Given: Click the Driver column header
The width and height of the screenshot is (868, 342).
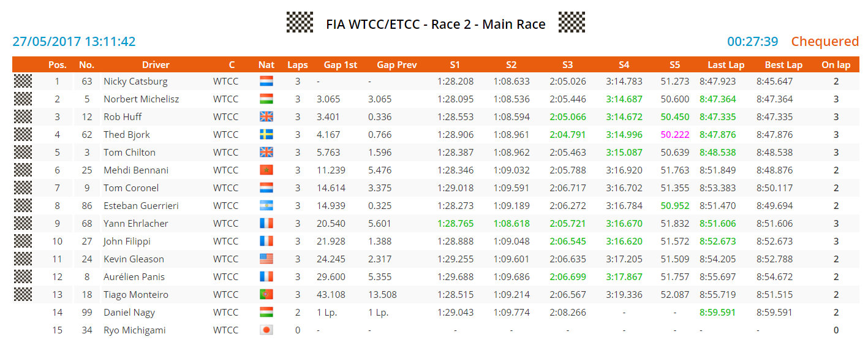Looking at the screenshot, I should tap(156, 65).
